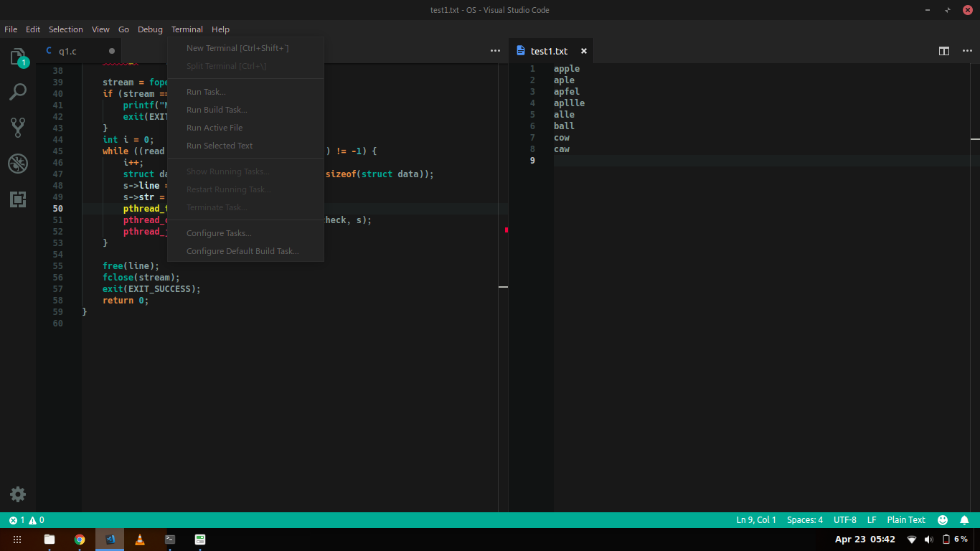Open the Search view in activity bar
This screenshot has height=551, width=980.
click(18, 92)
